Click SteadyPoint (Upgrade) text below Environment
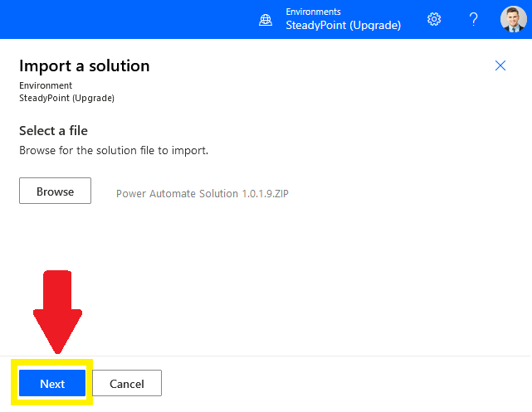Image resolution: width=532 pixels, height=412 pixels. pos(66,99)
